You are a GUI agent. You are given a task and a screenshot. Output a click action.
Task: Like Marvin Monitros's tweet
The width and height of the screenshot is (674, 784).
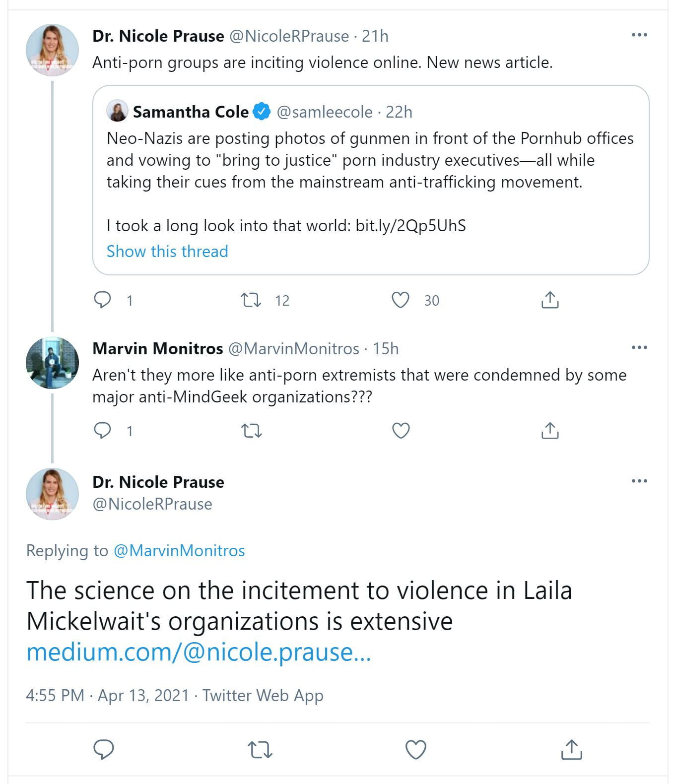coord(401,431)
